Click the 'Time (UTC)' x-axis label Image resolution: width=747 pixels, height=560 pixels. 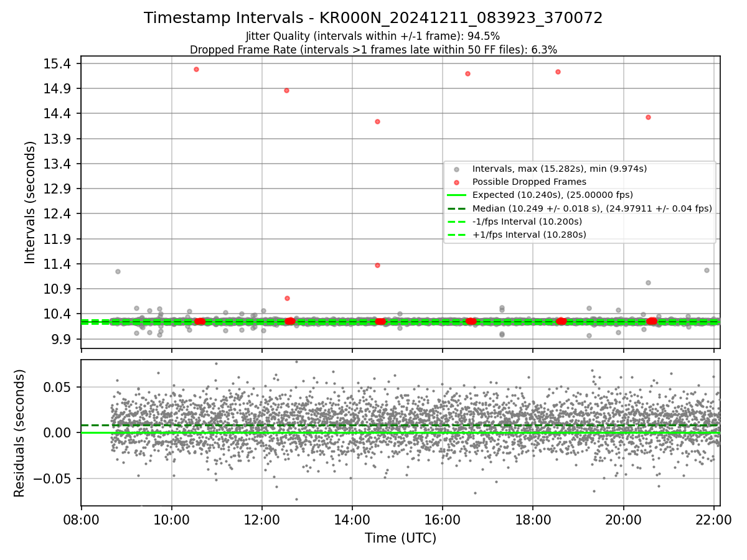pyautogui.click(x=400, y=538)
